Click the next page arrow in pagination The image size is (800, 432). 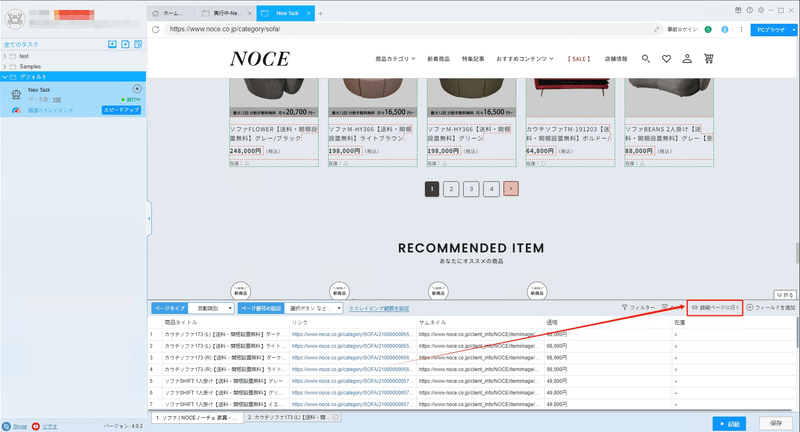pos(511,189)
